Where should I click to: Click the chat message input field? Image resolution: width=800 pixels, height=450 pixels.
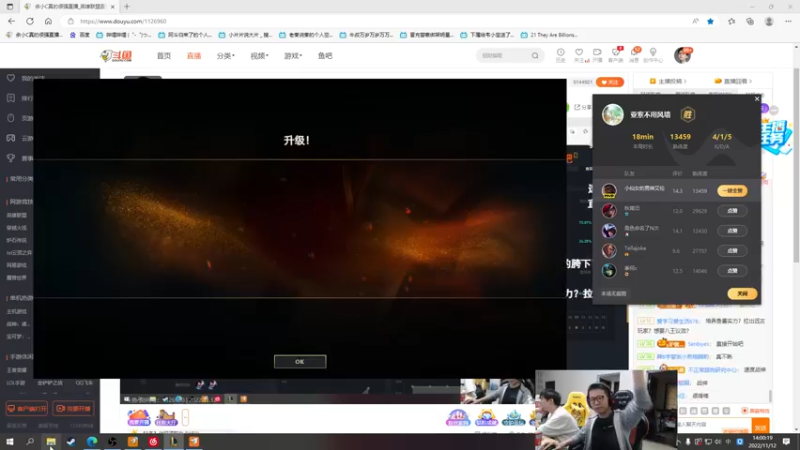click(714, 424)
